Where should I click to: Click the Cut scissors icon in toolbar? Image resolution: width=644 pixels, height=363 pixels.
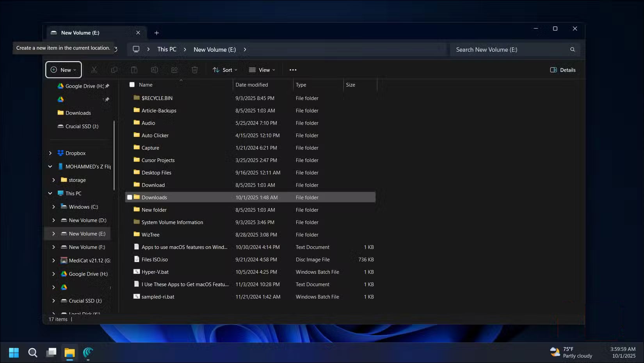pos(94,70)
